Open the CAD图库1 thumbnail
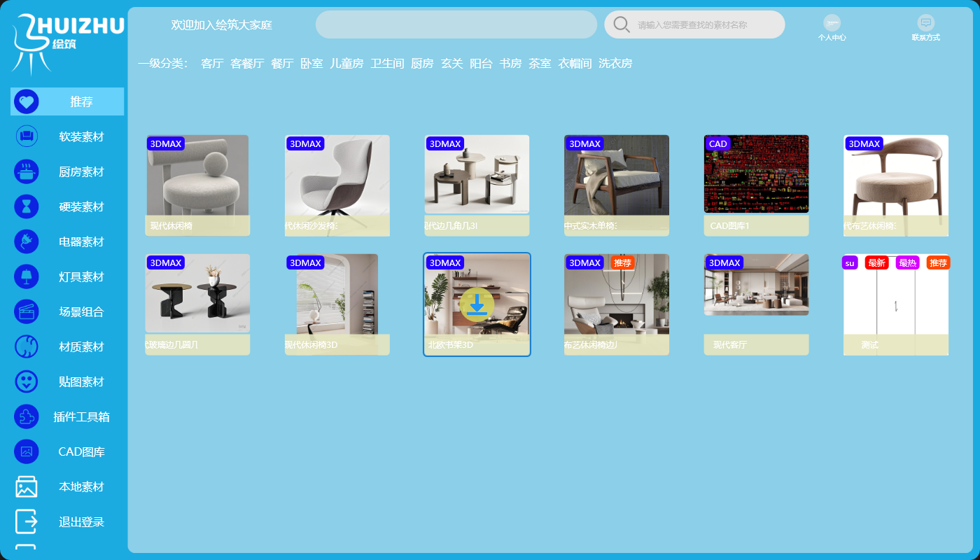This screenshot has width=980, height=560. coord(756,174)
